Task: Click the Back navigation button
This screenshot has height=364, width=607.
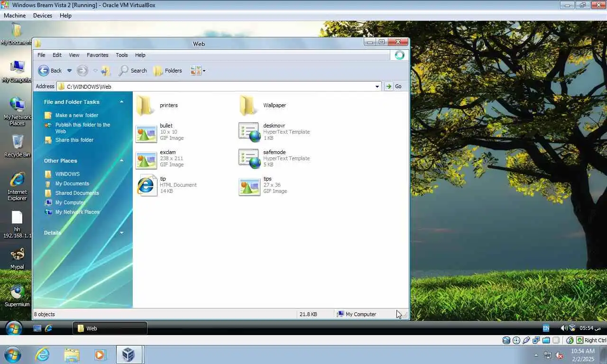Action: [50, 71]
